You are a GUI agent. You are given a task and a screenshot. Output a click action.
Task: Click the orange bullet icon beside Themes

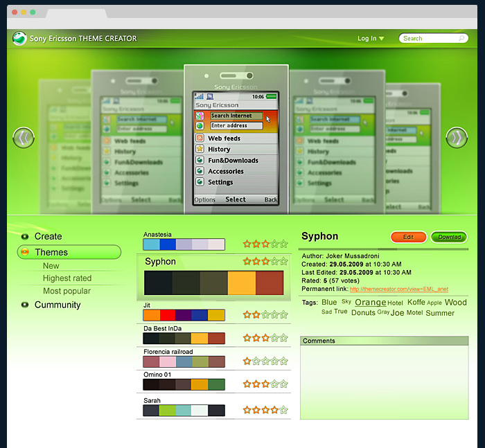(x=25, y=252)
